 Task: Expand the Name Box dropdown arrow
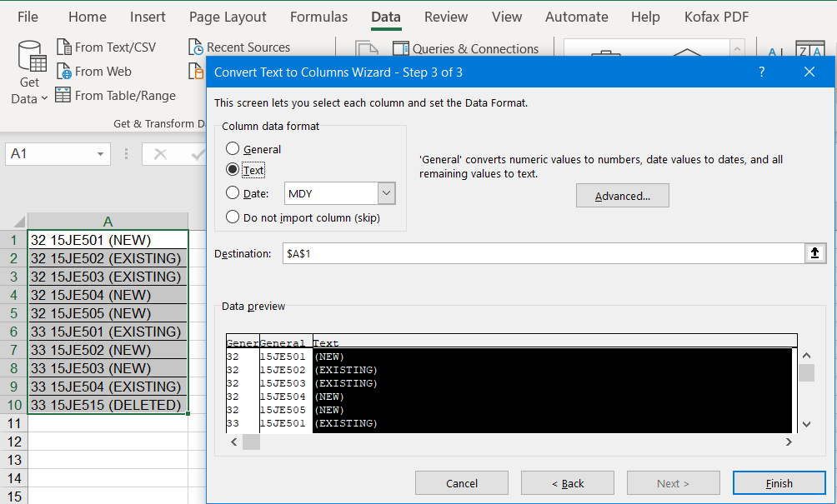tap(100, 154)
